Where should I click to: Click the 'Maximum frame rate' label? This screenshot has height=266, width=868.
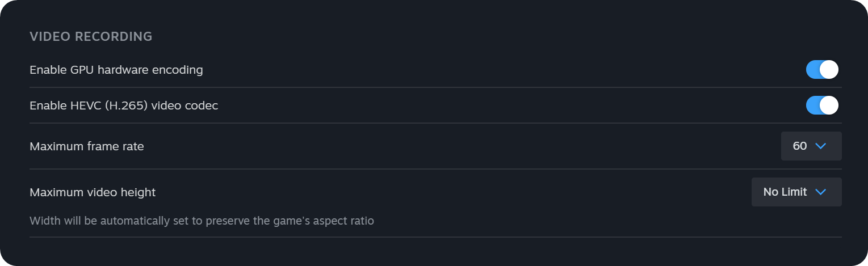click(x=86, y=146)
